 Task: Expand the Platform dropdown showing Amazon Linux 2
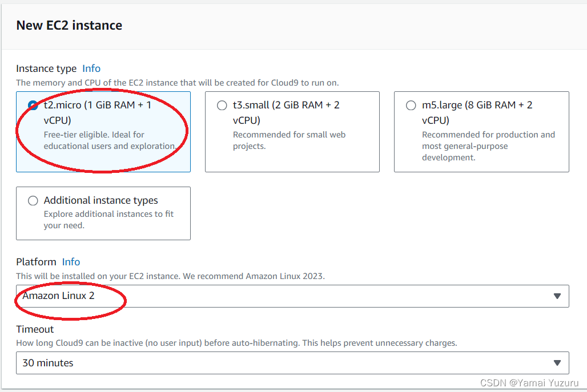tap(292, 296)
